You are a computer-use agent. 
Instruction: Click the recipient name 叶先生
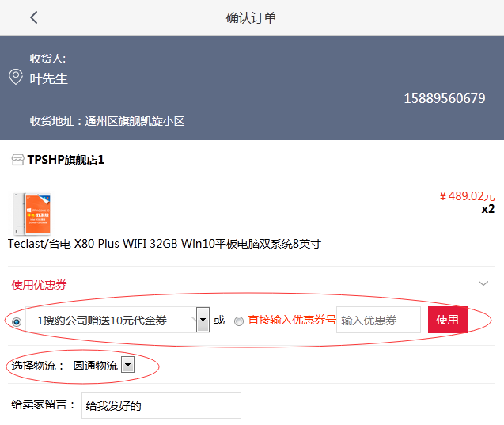tap(49, 78)
